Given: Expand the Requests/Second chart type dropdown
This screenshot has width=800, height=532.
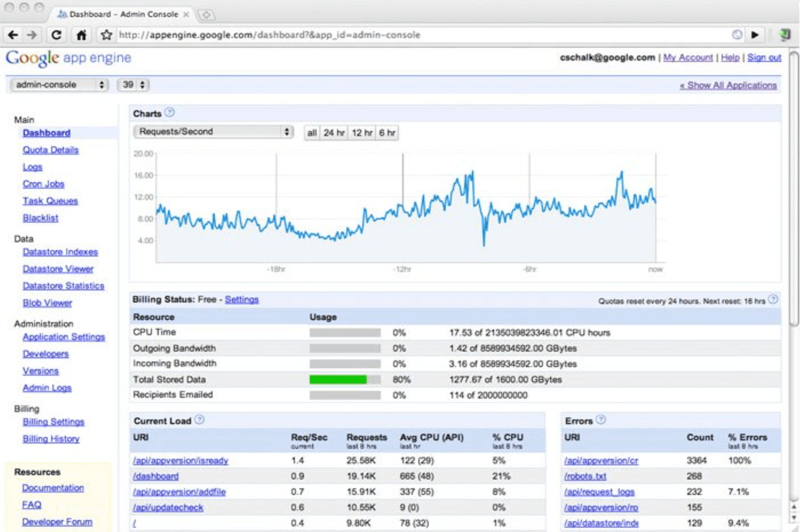Looking at the screenshot, I should [213, 132].
